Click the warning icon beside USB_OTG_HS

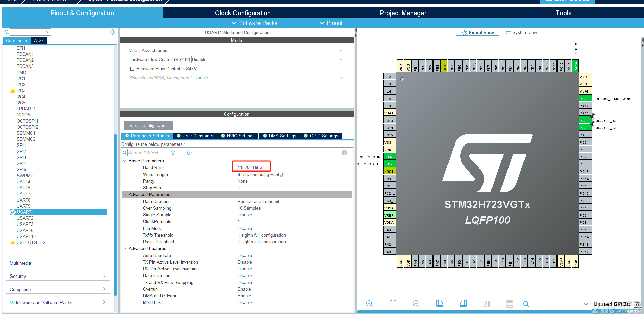point(13,243)
